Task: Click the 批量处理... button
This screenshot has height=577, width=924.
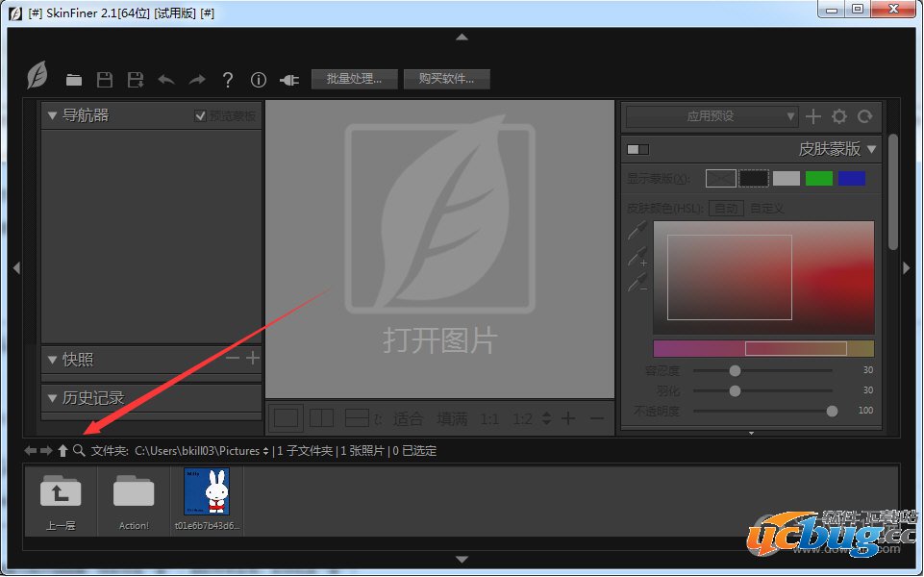Action: [x=354, y=79]
